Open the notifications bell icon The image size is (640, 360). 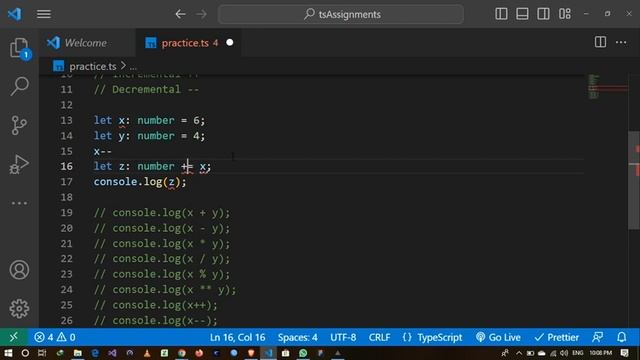[x=621, y=337]
